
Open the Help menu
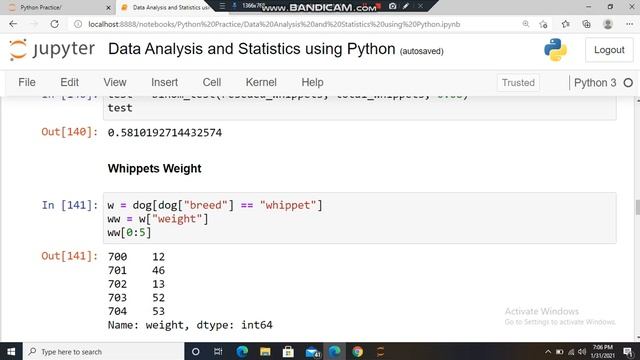(312, 82)
